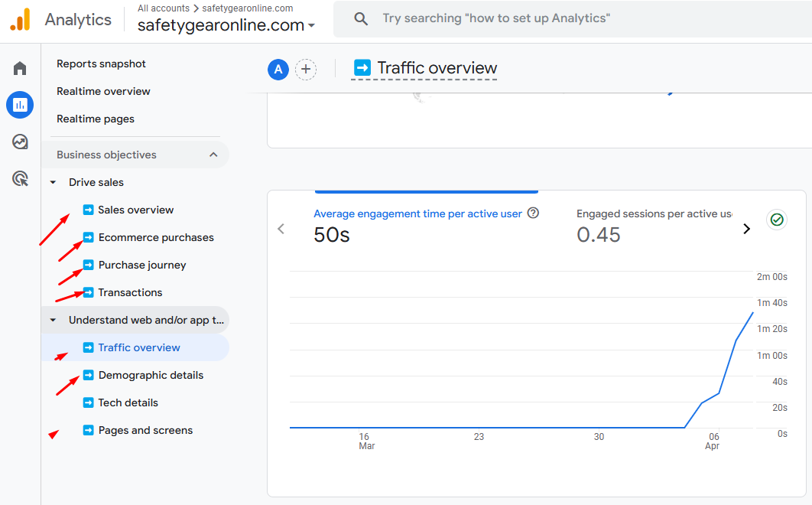
Task: Open Realtime overview
Action: pos(103,91)
